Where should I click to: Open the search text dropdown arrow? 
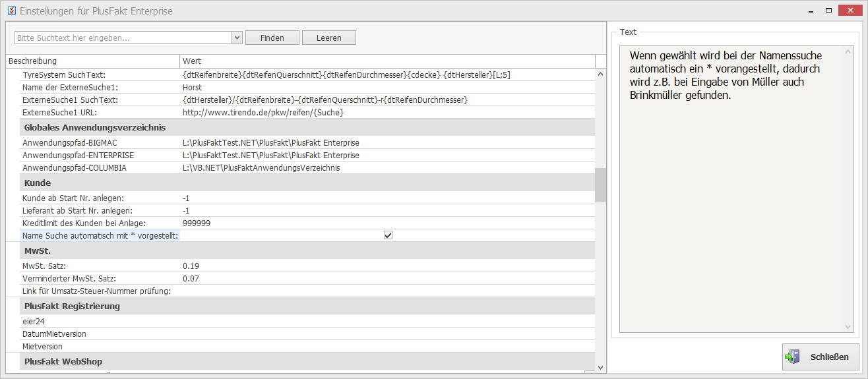tap(237, 38)
